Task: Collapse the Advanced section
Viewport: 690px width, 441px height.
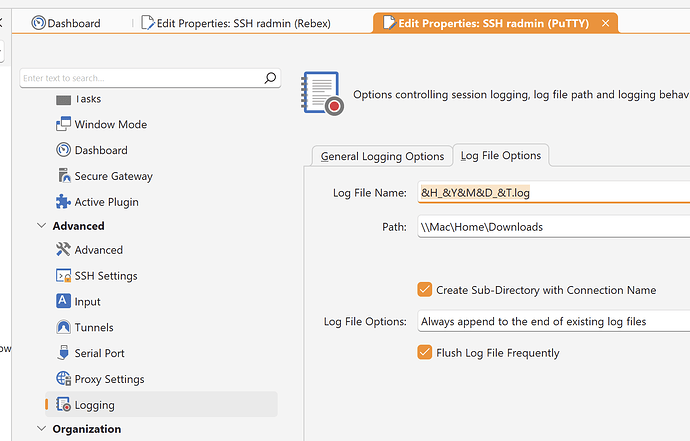Action: click(x=41, y=226)
